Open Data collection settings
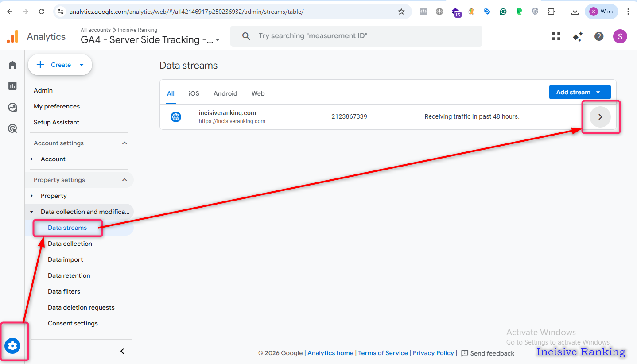The image size is (637, 364). (x=70, y=244)
